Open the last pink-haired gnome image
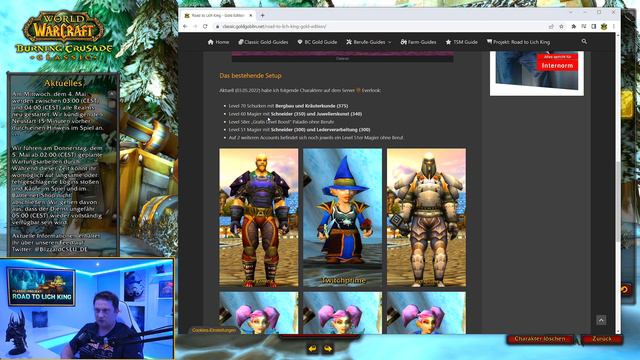Viewport: 640px width, 360px height. (426, 313)
